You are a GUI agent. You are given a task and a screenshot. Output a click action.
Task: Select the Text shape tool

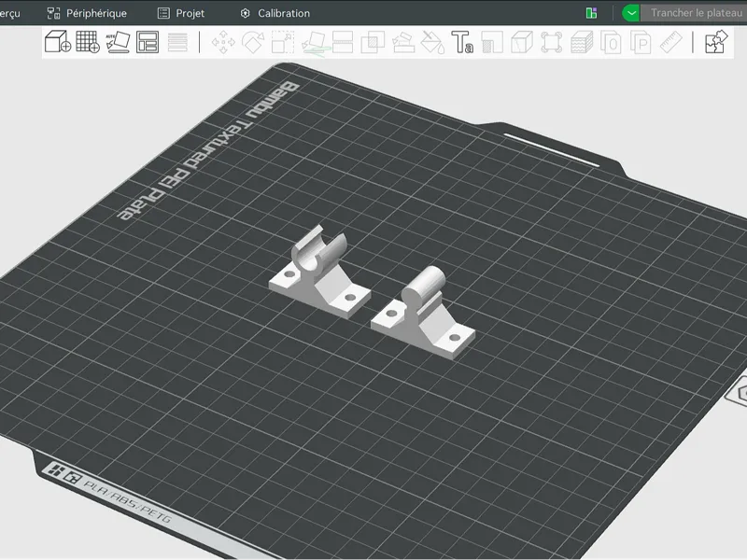point(462,42)
